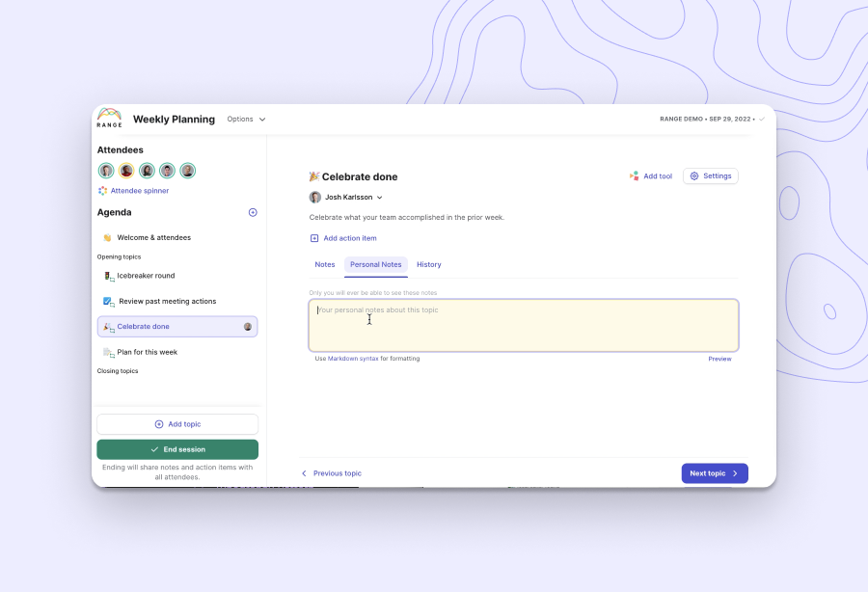The image size is (868, 592).
Task: Click the third attendee avatar
Action: point(147,171)
